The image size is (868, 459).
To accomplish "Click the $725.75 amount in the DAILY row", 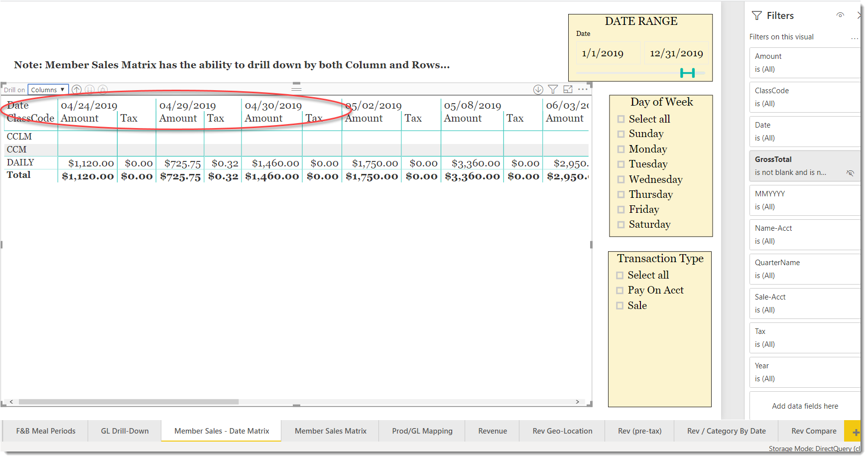I will 183,163.
